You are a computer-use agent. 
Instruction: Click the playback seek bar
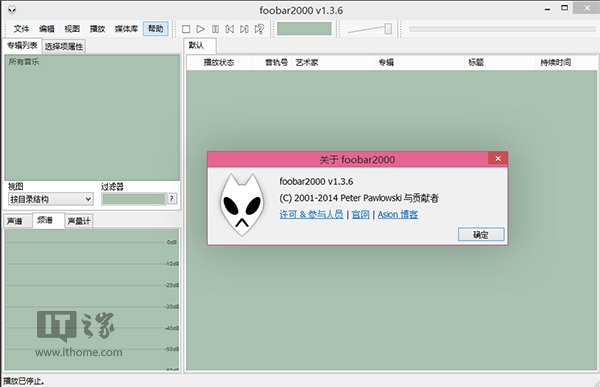(x=502, y=29)
